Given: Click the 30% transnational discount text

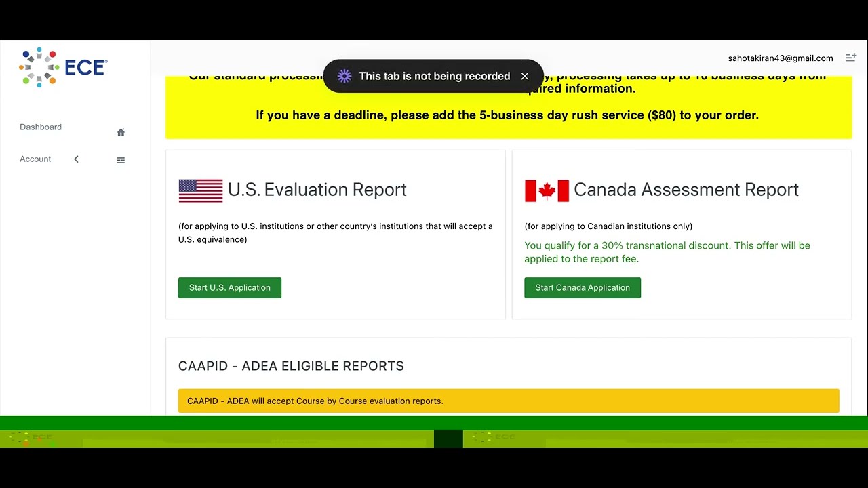Looking at the screenshot, I should (x=667, y=252).
